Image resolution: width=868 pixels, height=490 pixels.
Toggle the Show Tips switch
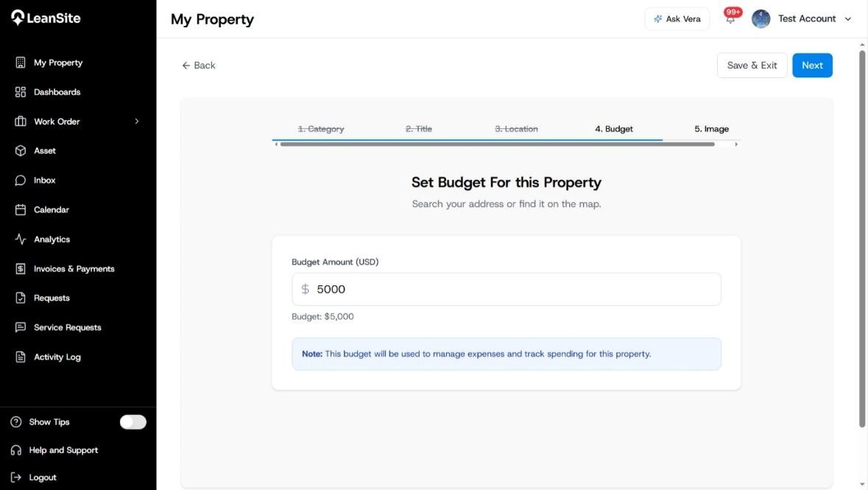(x=133, y=421)
